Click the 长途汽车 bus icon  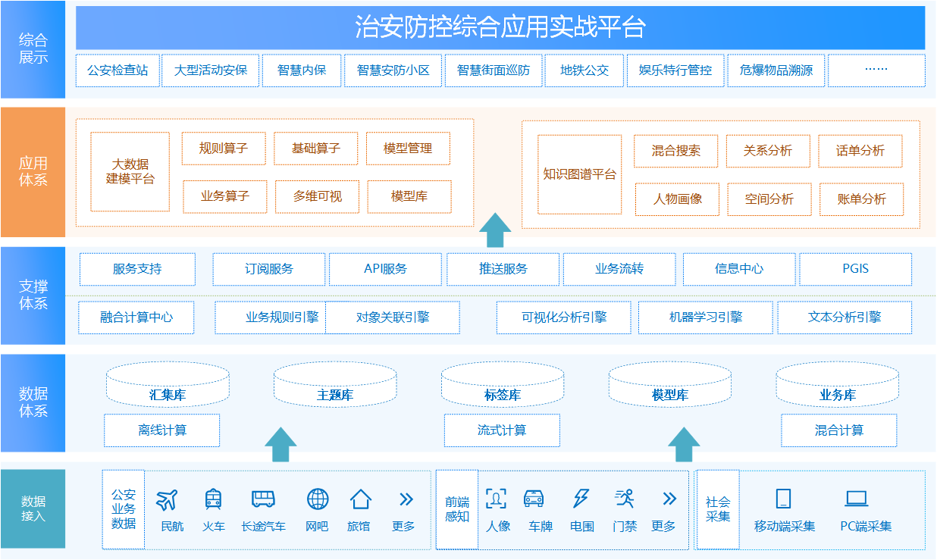263,499
